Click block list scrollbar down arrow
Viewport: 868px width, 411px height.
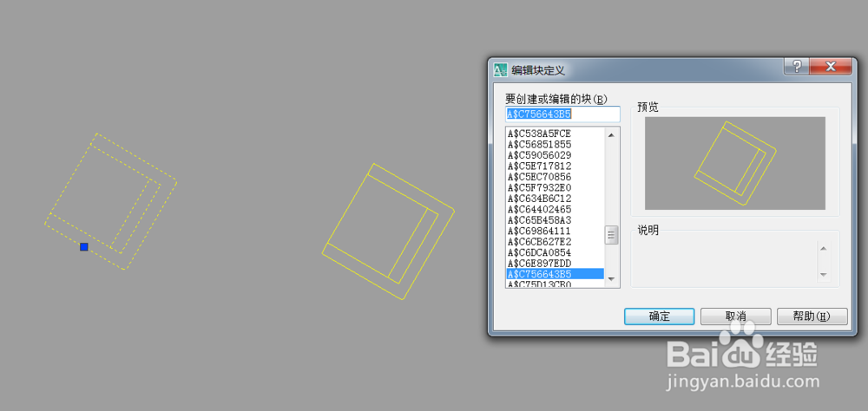611,279
